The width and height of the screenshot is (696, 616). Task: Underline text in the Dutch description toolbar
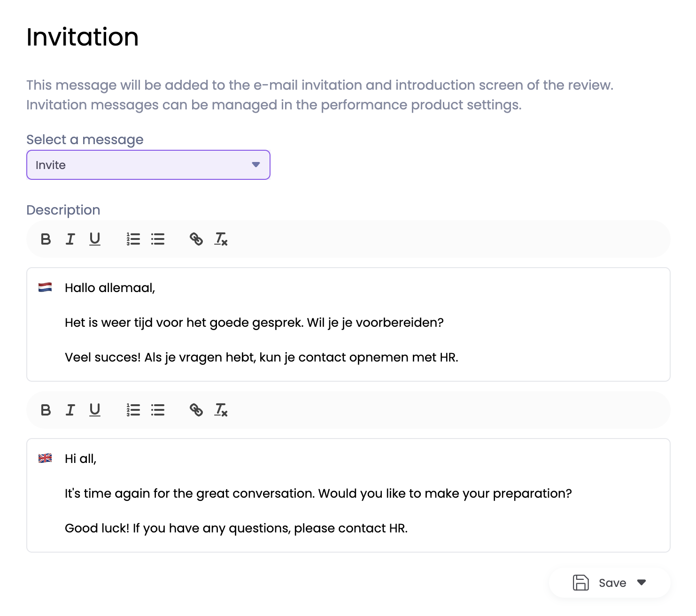coord(95,239)
